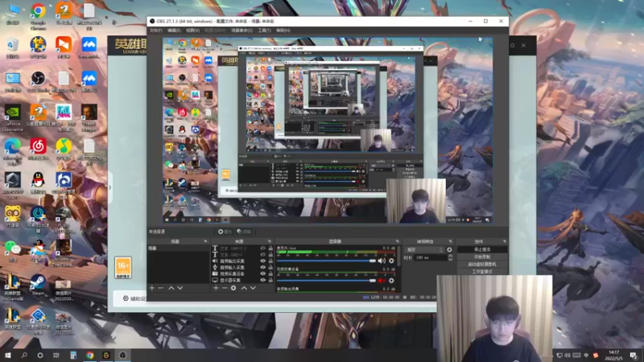Viewport: 644px width, 362px height.
Task: Open settings gear for the second mixer channel
Action: pos(391,281)
